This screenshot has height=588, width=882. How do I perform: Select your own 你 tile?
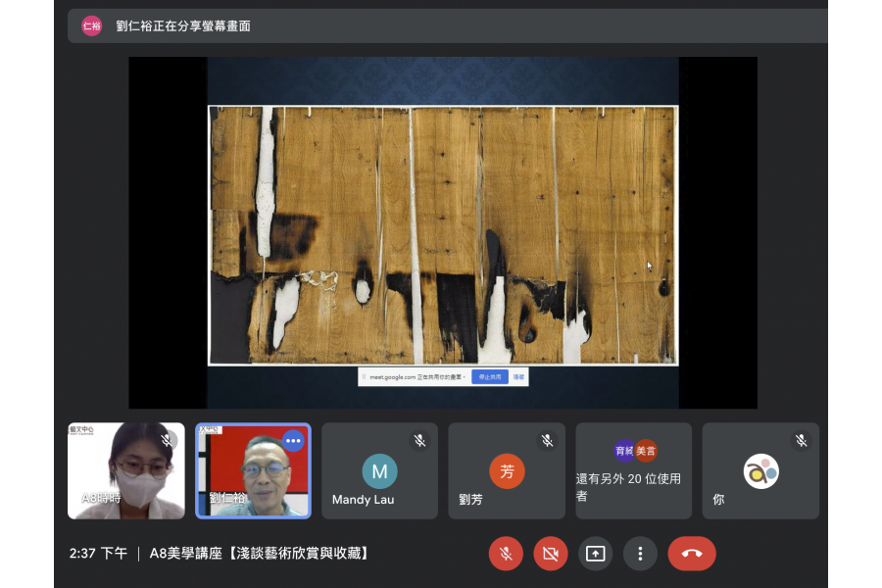(760, 471)
